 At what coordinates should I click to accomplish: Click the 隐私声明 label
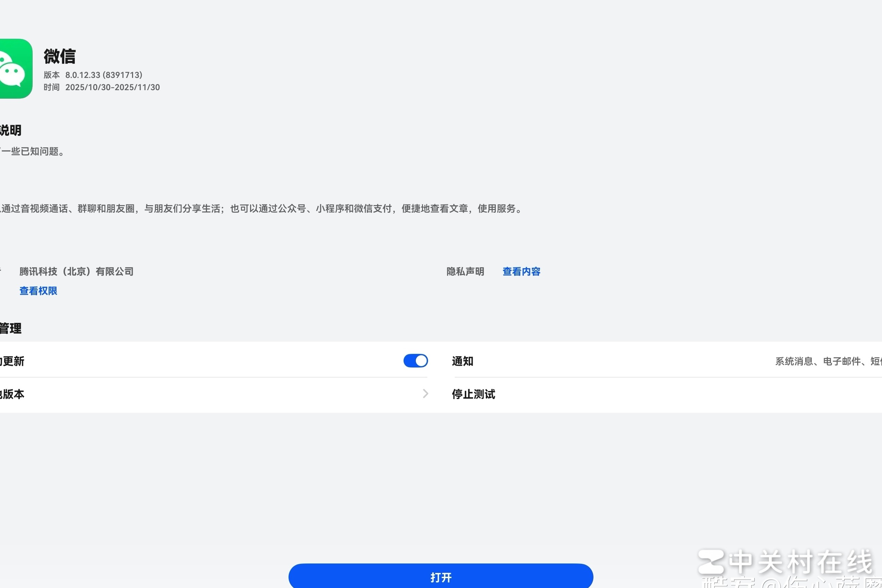[x=465, y=272]
